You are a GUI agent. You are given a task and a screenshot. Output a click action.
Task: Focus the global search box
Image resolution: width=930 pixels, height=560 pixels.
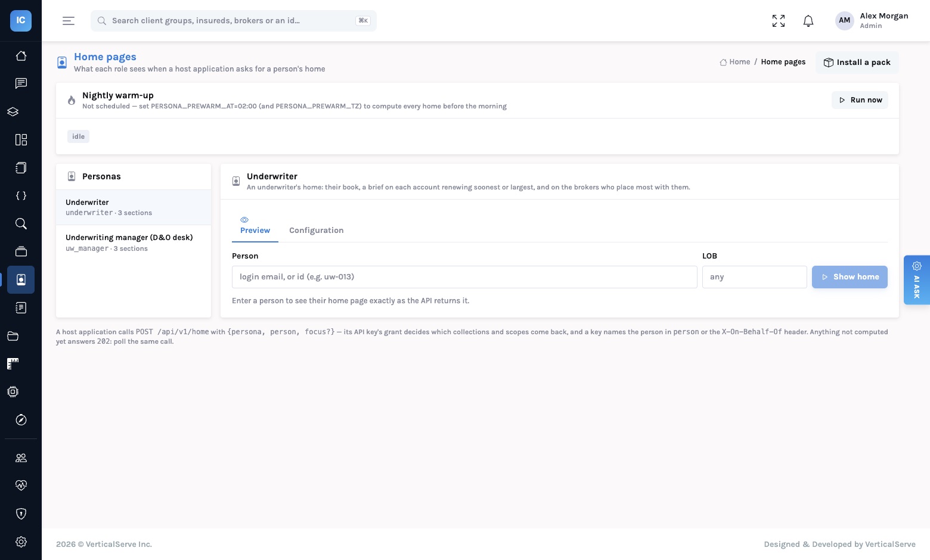234,21
